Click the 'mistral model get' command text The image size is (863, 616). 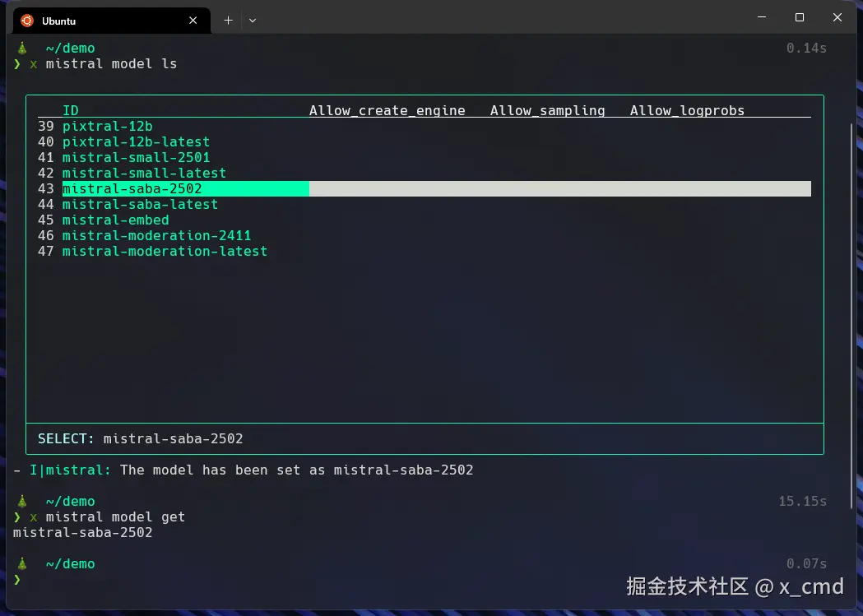click(115, 517)
